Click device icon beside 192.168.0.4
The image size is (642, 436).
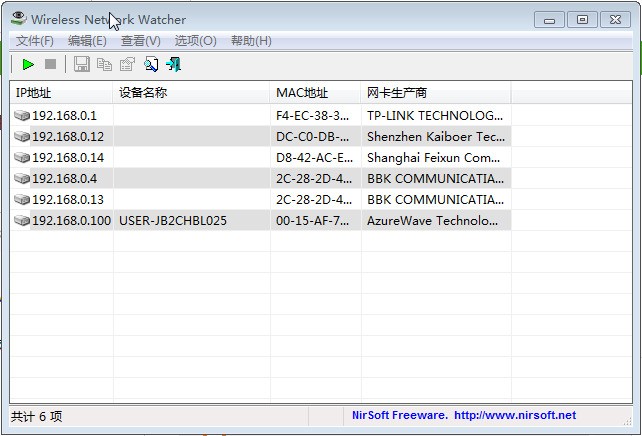(x=22, y=178)
